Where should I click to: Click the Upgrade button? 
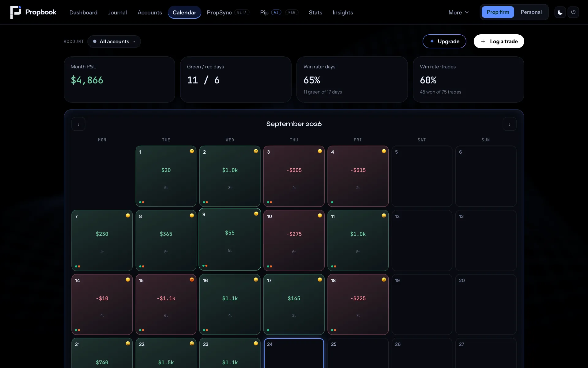click(444, 41)
